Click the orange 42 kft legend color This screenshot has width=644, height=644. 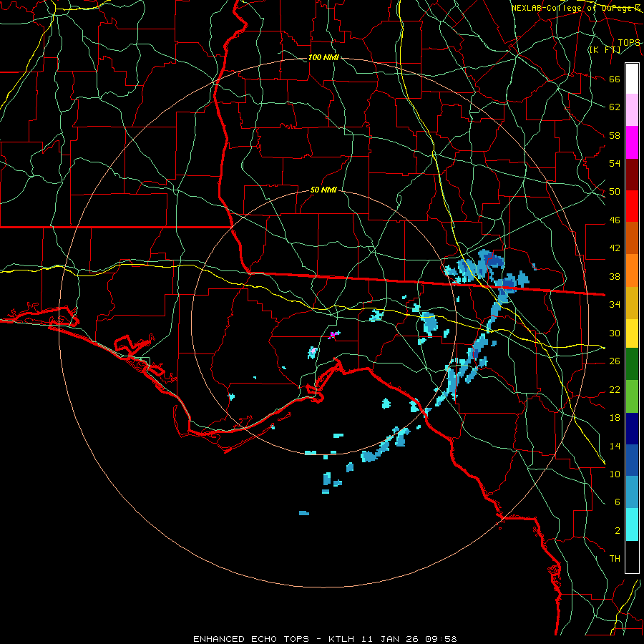(632, 270)
